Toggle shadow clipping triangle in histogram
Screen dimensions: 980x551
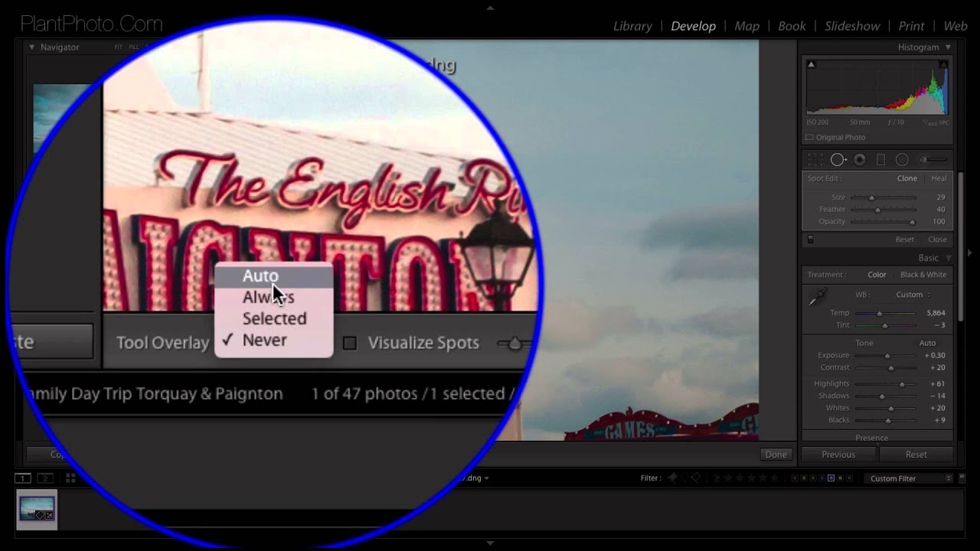click(811, 64)
